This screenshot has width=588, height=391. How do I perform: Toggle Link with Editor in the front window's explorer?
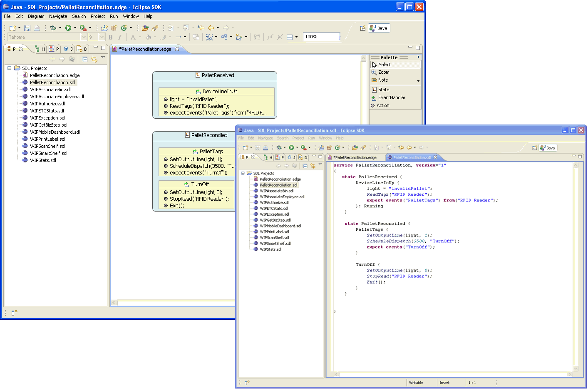[x=313, y=166]
